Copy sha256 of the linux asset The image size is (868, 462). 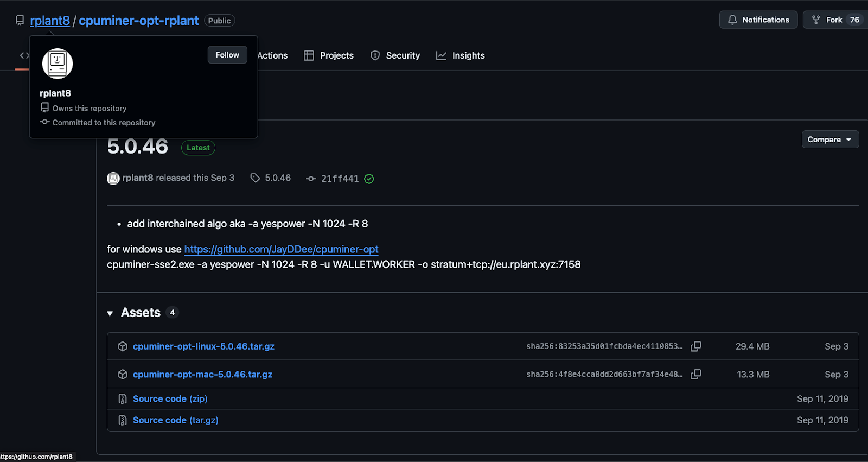696,346
